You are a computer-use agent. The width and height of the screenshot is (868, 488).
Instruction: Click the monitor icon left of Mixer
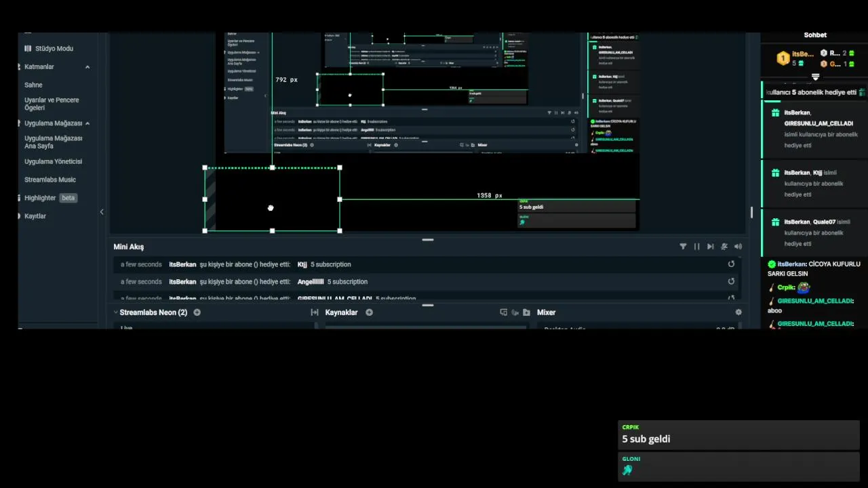click(x=503, y=312)
